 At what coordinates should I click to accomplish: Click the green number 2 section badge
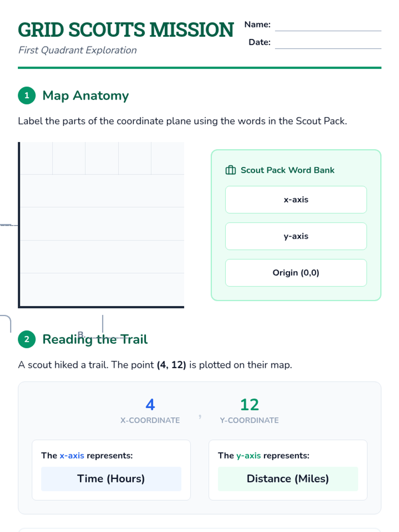click(x=27, y=339)
